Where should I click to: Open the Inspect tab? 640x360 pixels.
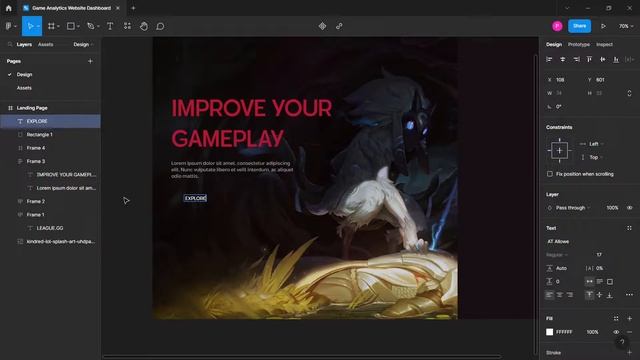(x=604, y=44)
